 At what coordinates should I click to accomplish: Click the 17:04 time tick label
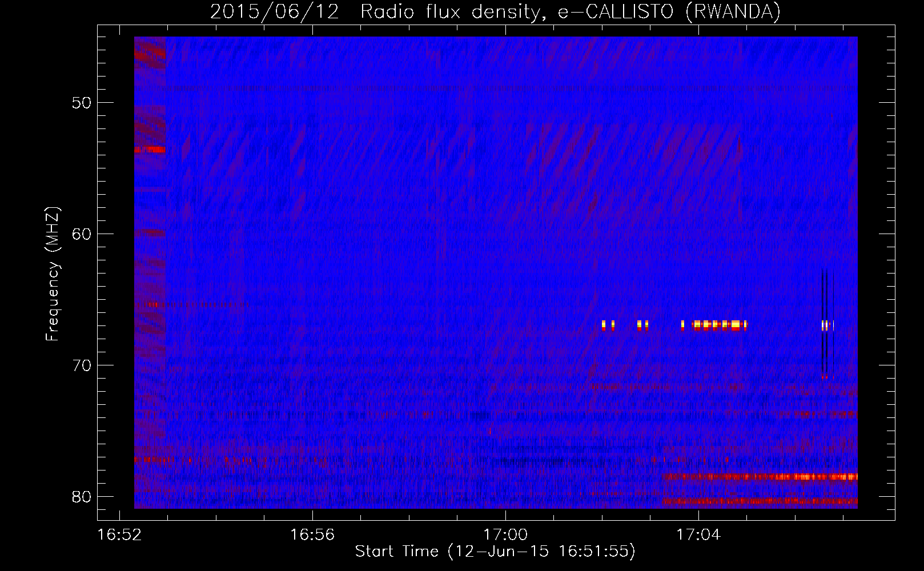(698, 535)
